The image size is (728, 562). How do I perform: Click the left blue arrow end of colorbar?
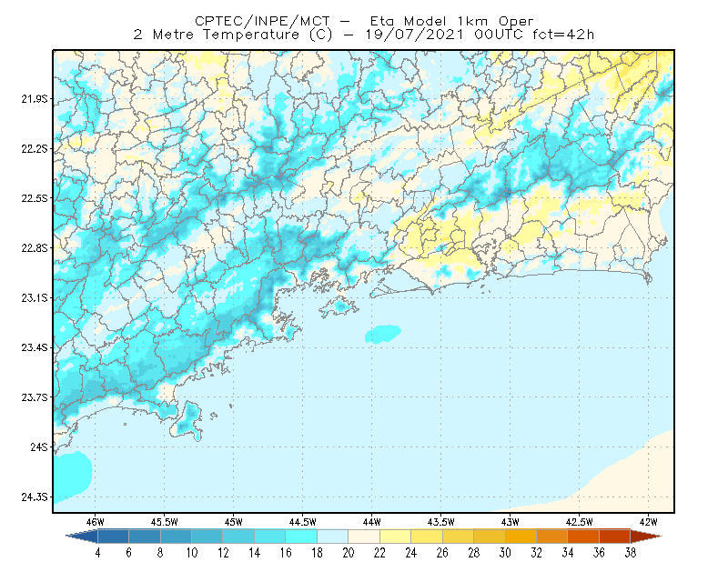pyautogui.click(x=82, y=537)
